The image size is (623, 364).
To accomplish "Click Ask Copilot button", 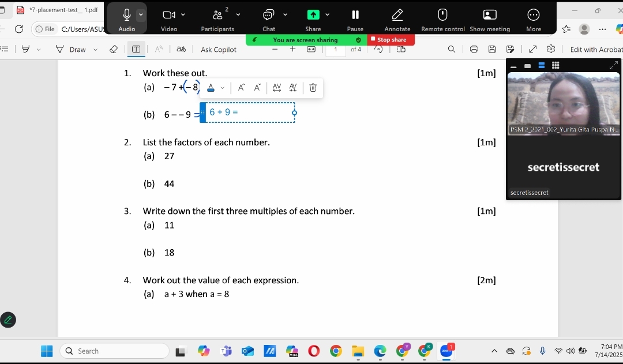I will (x=218, y=50).
